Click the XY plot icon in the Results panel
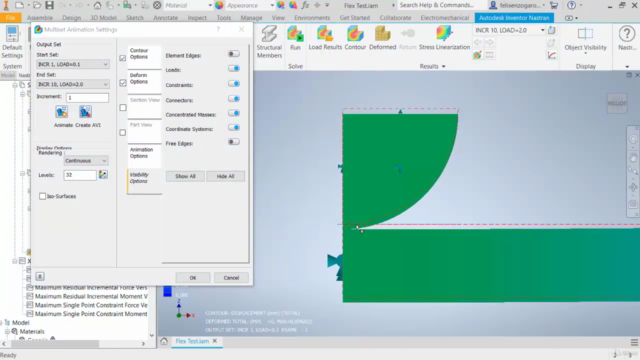This screenshot has width=640, height=360. click(551, 55)
